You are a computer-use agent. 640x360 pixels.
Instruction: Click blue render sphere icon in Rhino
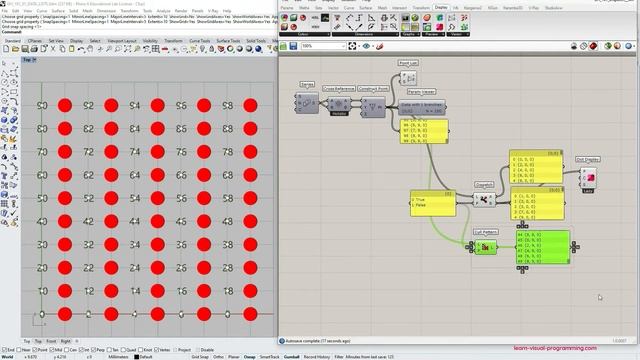258,49
